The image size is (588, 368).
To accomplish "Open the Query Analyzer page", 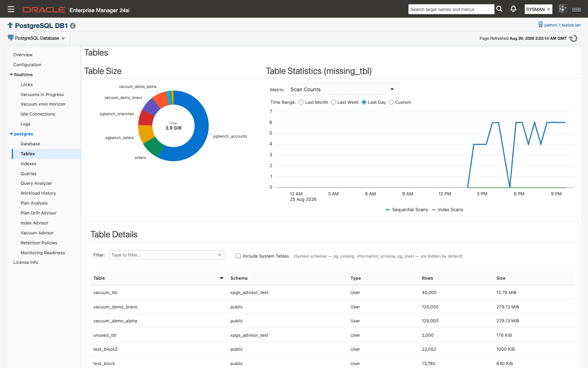I will click(36, 183).
